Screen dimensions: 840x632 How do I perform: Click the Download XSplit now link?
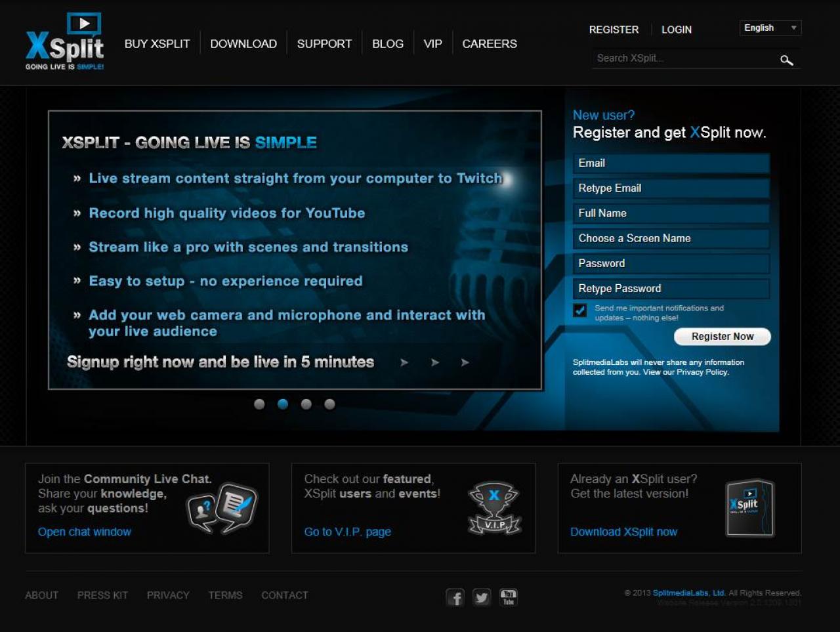(x=624, y=532)
